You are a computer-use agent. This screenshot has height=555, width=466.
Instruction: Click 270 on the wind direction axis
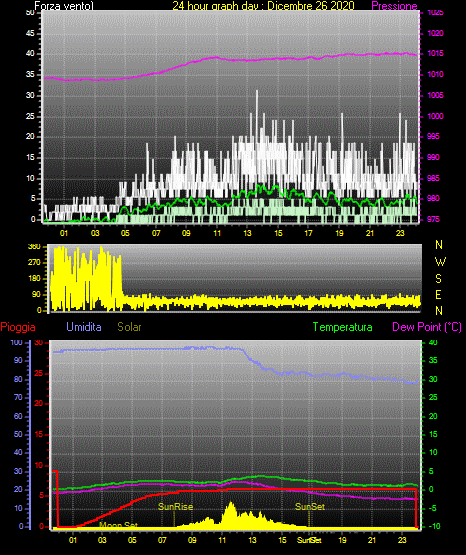click(x=34, y=263)
